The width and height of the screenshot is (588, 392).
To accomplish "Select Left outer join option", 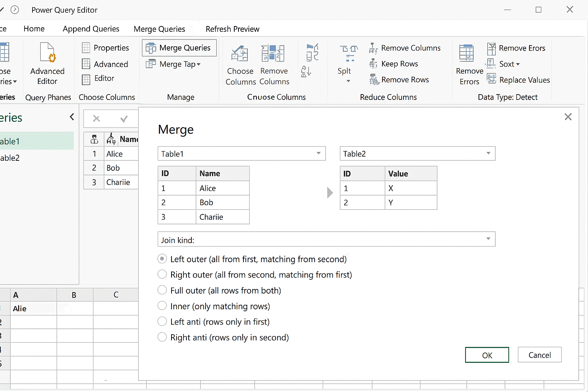I will [x=162, y=259].
